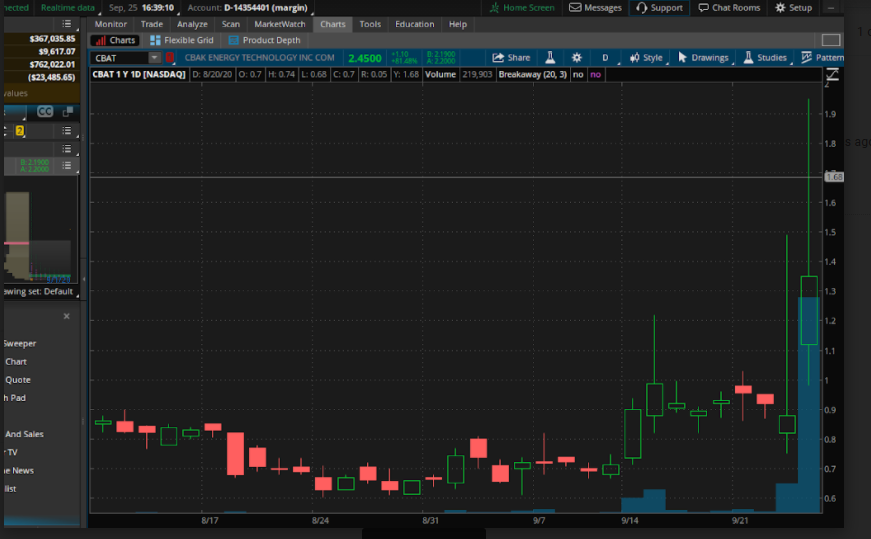Open list menu icon beside yellow 2 badge
This screenshot has width=871, height=539.
click(x=67, y=131)
